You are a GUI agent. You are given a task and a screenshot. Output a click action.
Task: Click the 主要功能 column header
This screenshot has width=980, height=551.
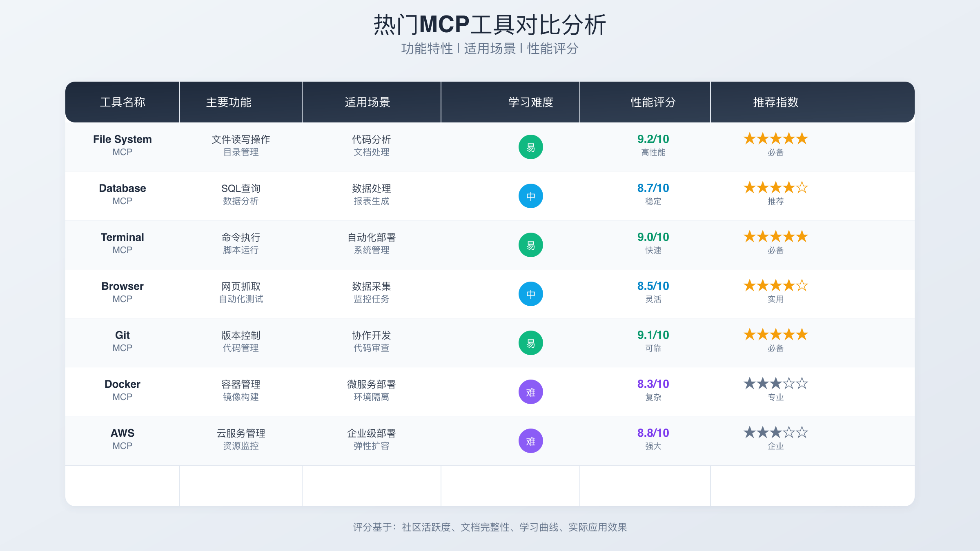(229, 102)
